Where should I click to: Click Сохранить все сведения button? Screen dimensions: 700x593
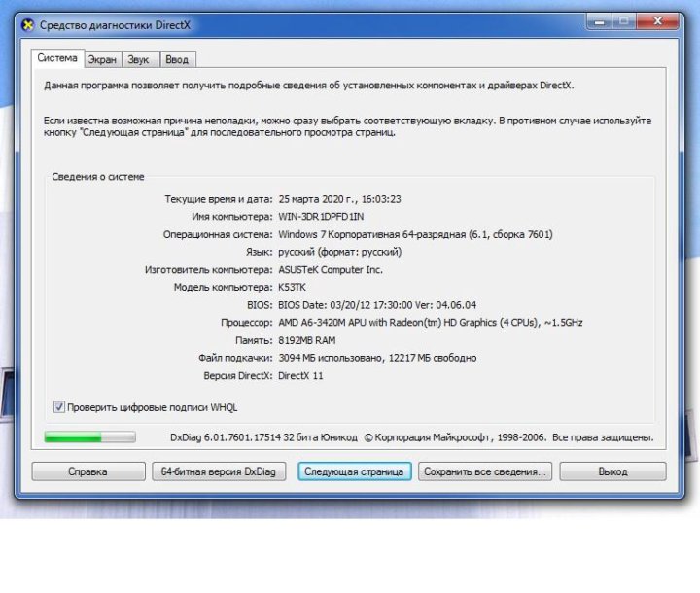click(485, 471)
